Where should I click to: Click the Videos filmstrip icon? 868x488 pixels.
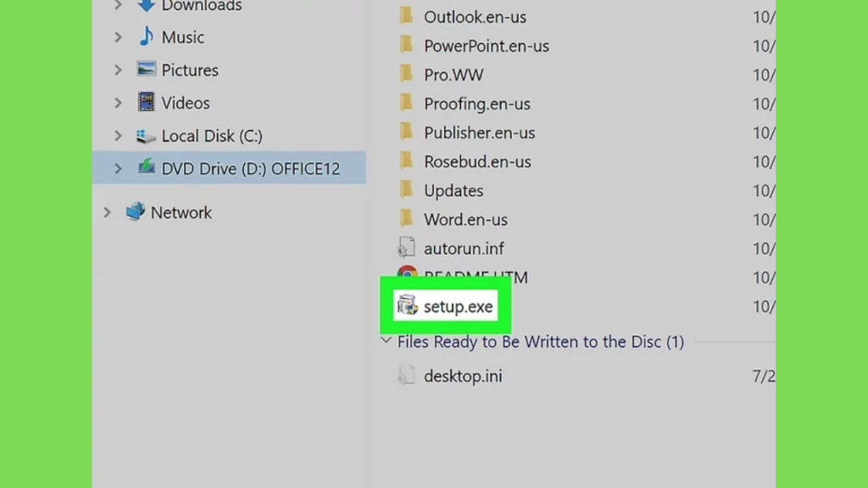pos(146,103)
